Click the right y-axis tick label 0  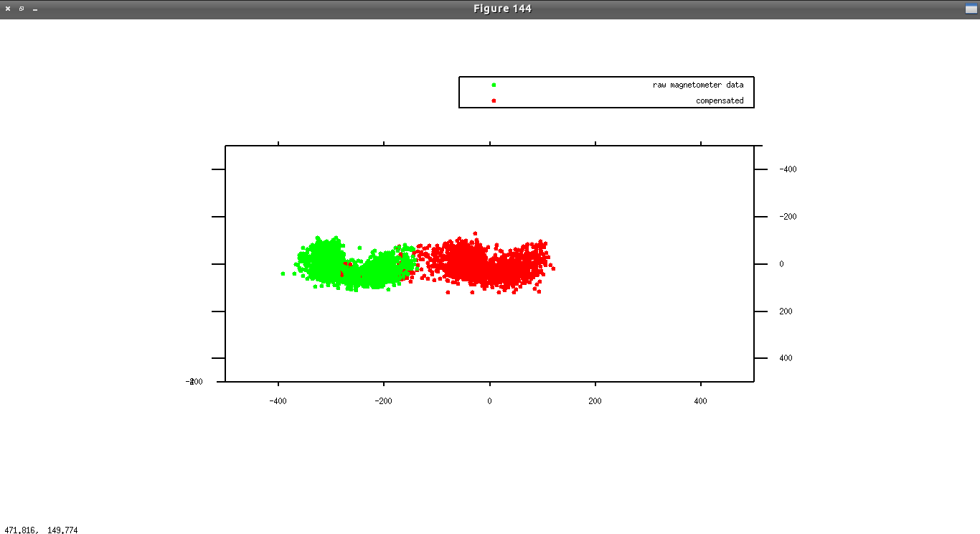point(781,264)
